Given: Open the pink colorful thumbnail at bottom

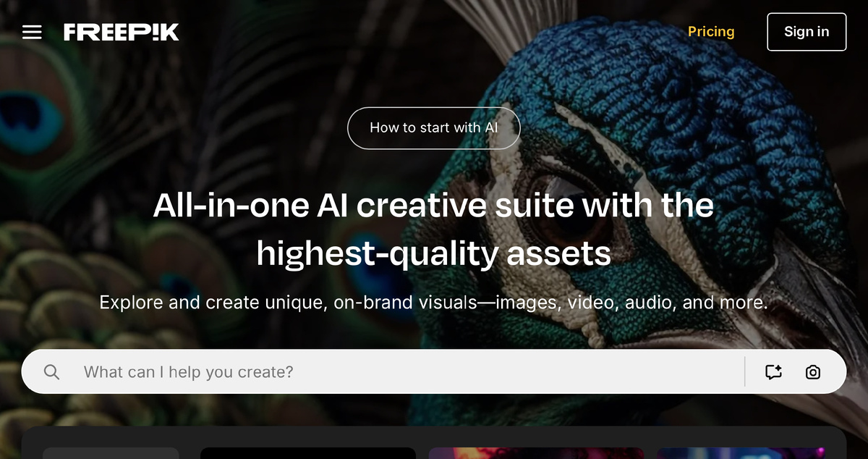Looking at the screenshot, I should (x=536, y=453).
